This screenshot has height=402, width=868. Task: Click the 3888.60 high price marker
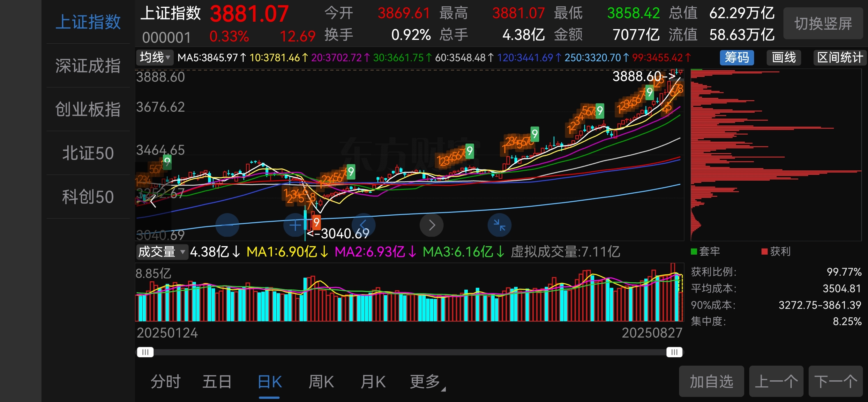click(643, 76)
